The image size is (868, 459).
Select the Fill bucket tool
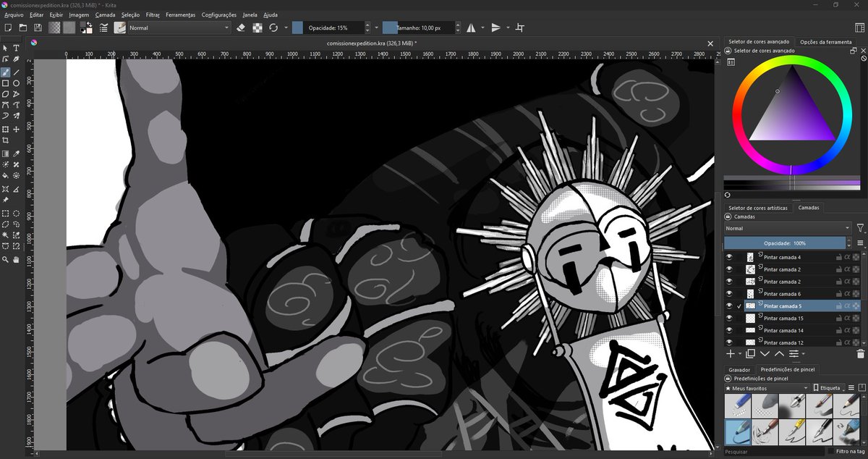click(x=6, y=175)
